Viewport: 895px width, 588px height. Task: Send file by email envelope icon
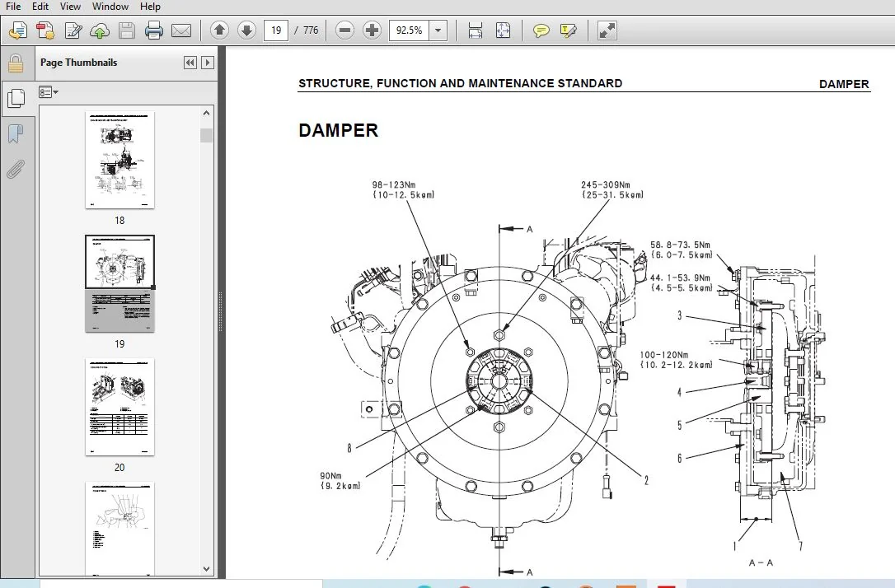coord(181,30)
